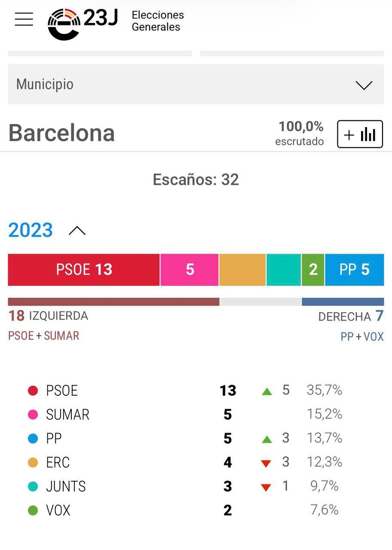Open the PSOE + SUMAR bloc link

[x=44, y=336]
